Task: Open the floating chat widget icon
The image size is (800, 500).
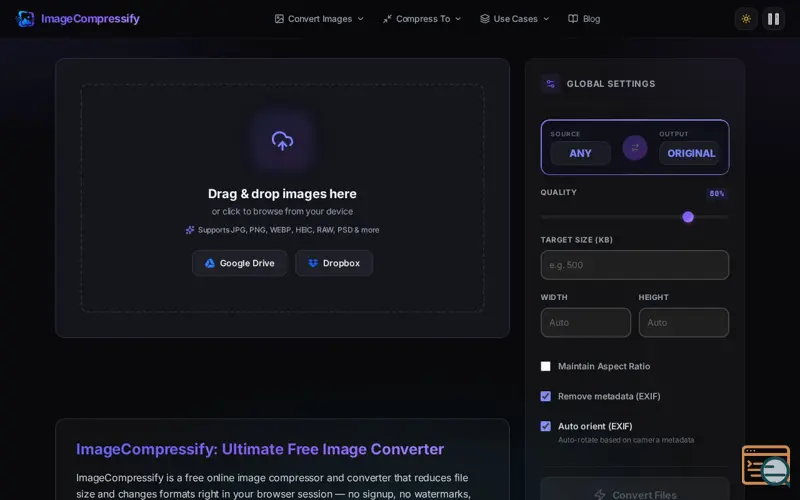Action: 766,466
